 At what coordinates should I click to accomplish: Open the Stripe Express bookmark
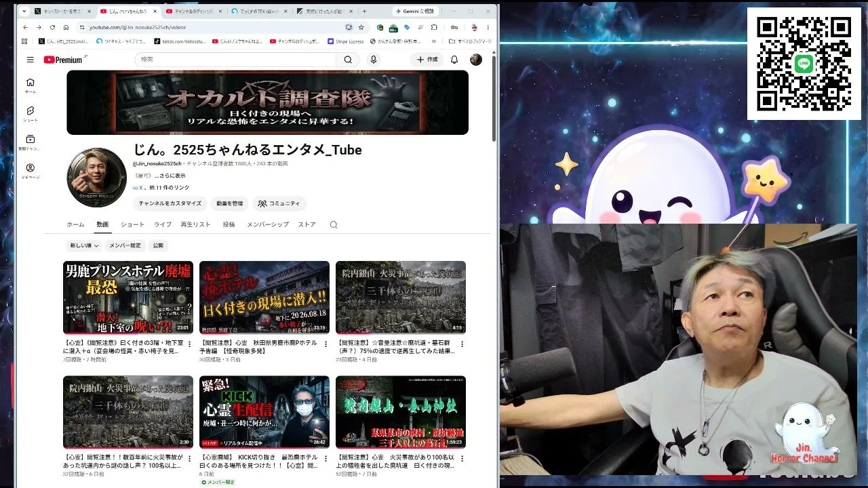[x=346, y=41]
